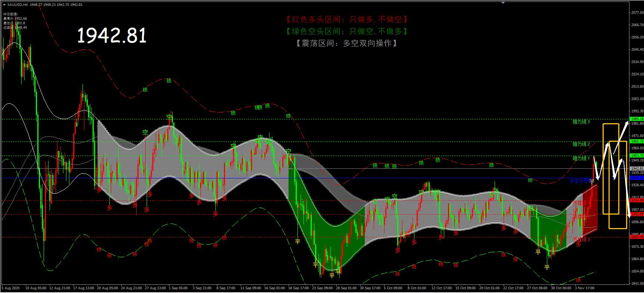Click yesterday's close value 1948.49
The width and height of the screenshot is (644, 293).
coord(21,28)
